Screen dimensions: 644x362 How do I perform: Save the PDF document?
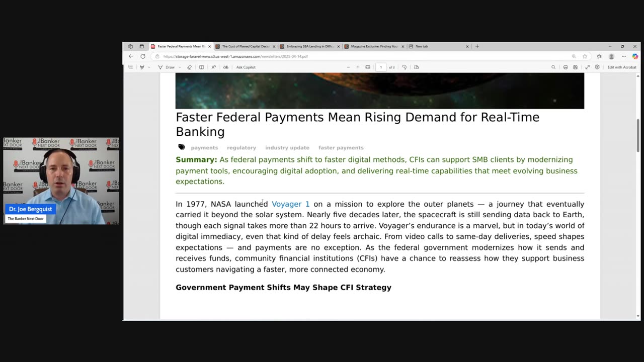tap(575, 67)
